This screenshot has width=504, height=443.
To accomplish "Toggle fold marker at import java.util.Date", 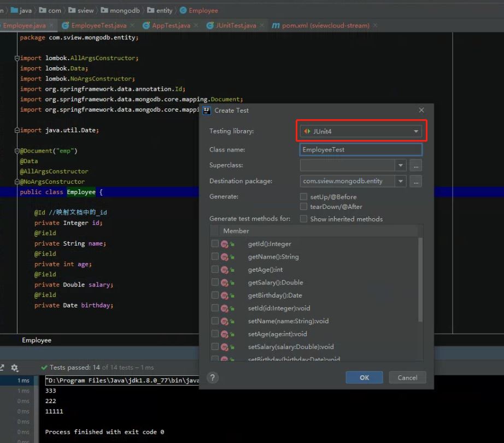I will click(x=17, y=130).
